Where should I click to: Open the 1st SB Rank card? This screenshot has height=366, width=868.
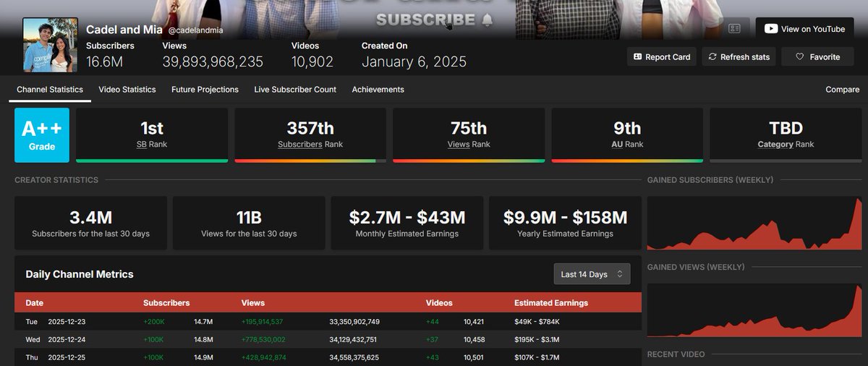tap(152, 135)
